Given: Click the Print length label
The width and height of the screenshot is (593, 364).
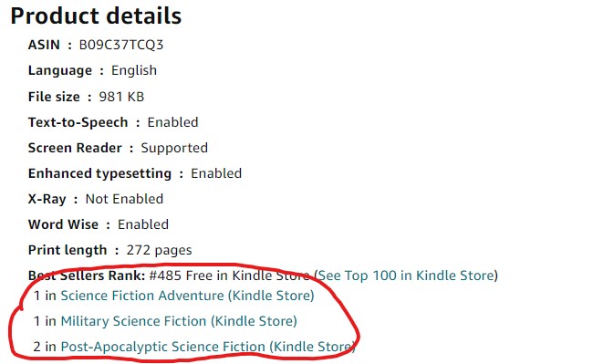Looking at the screenshot, I should click(68, 250).
